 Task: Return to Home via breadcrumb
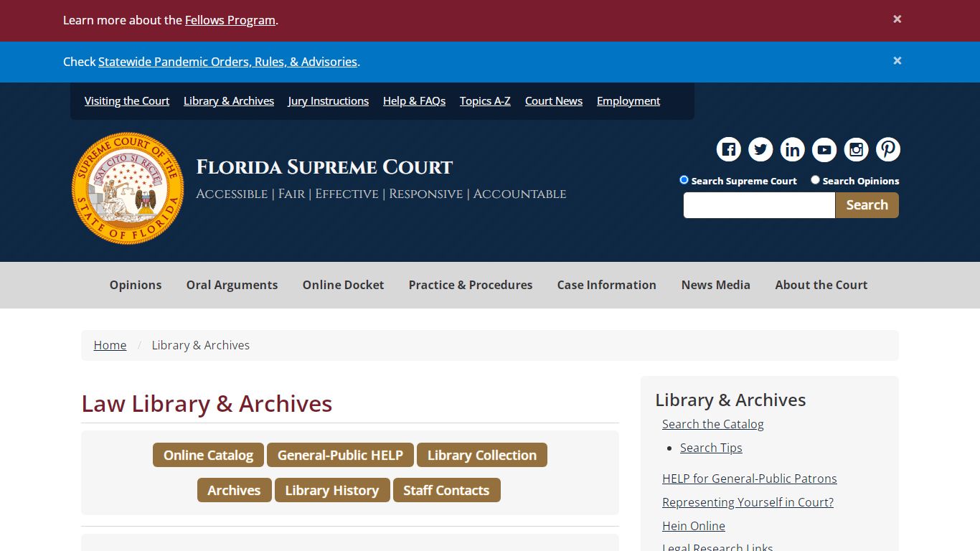click(x=110, y=345)
